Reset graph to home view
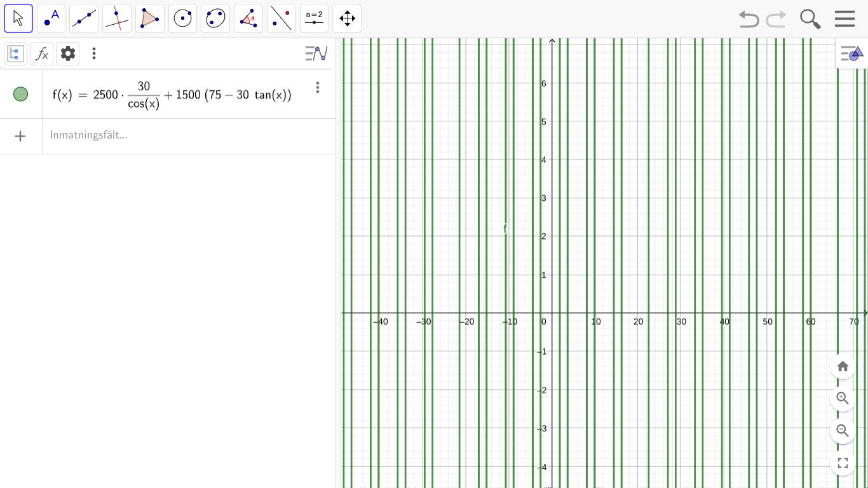 (843, 367)
